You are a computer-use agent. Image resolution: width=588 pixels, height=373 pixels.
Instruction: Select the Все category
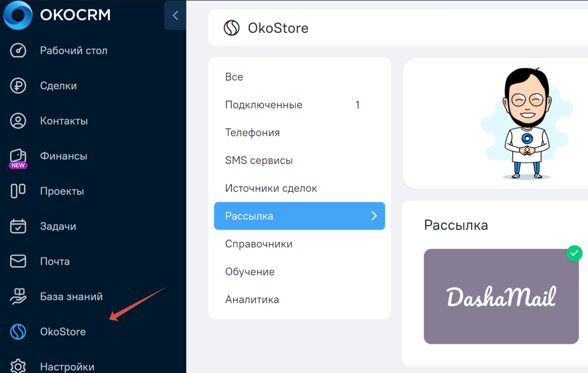pyautogui.click(x=234, y=77)
